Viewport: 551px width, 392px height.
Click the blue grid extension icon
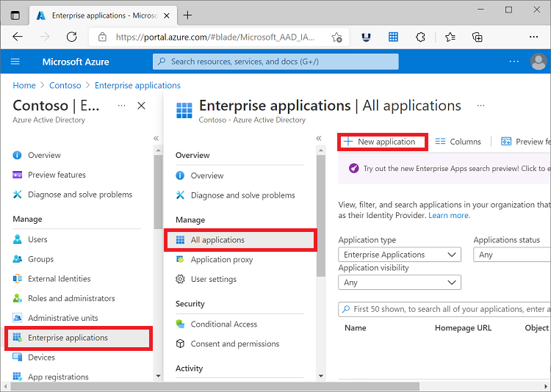(393, 37)
